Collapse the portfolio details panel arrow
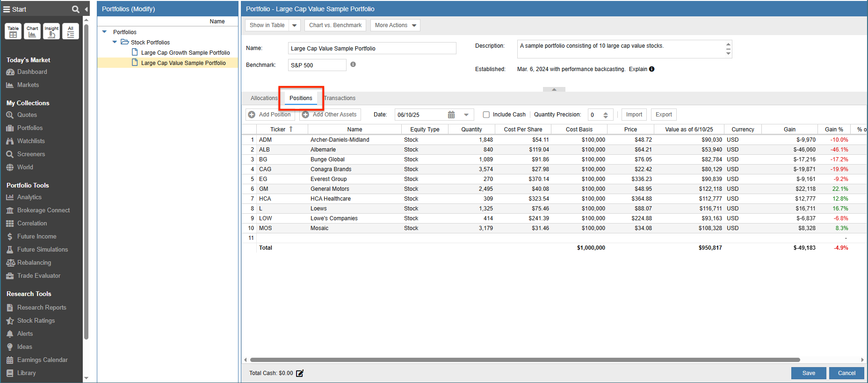The image size is (868, 383). coord(554,89)
